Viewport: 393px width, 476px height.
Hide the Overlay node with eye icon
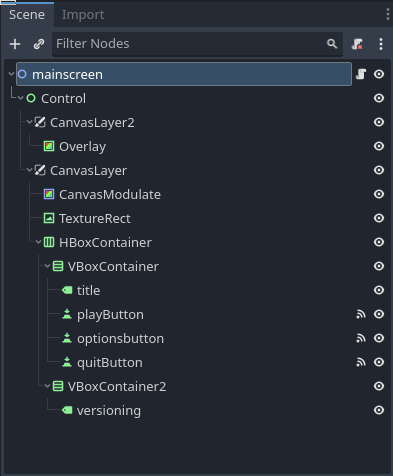pyautogui.click(x=379, y=146)
